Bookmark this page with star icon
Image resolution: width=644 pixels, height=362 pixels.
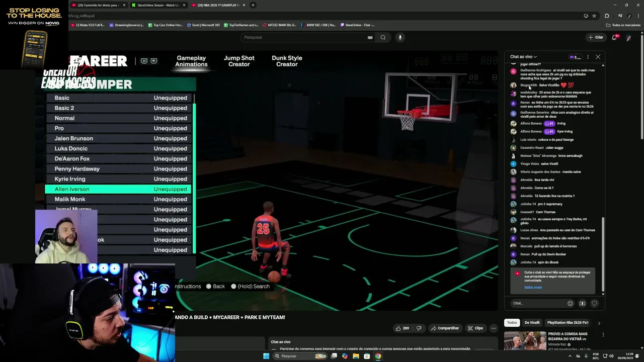pyautogui.click(x=594, y=16)
